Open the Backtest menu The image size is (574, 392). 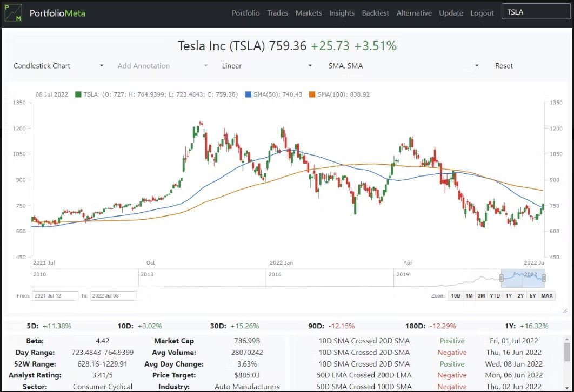(x=375, y=13)
